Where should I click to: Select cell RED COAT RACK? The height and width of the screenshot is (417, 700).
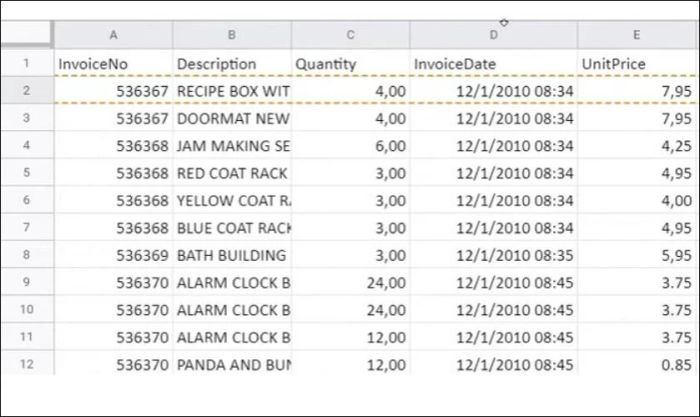pos(232,172)
